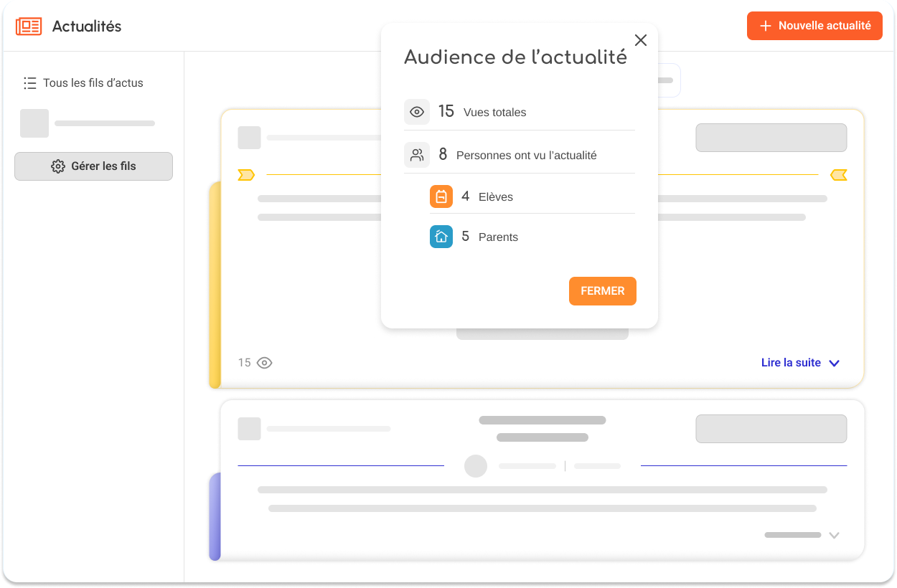Viewport: 897px width, 588px height.
Task: Click the yellow ribbon on the card's right edge
Action: tap(839, 174)
